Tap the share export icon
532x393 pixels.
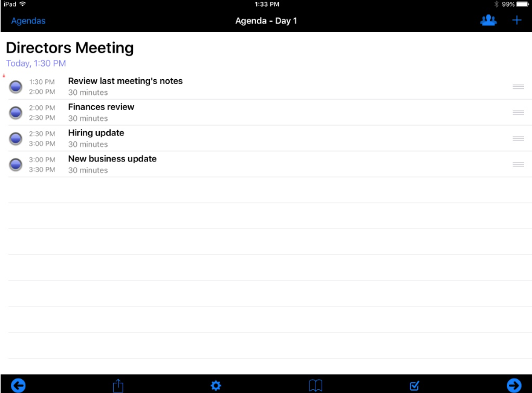(x=118, y=386)
